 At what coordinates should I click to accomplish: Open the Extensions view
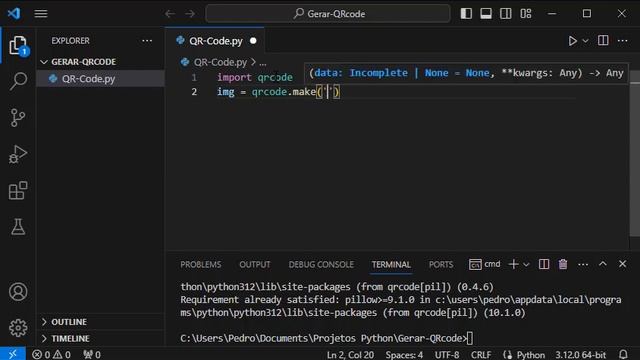18,190
